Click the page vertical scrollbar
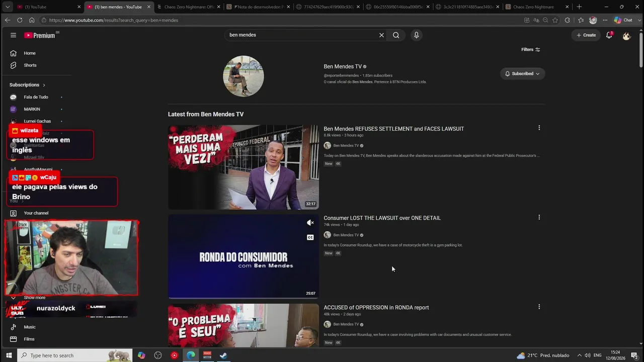This screenshot has height=362, width=644. (640, 49)
